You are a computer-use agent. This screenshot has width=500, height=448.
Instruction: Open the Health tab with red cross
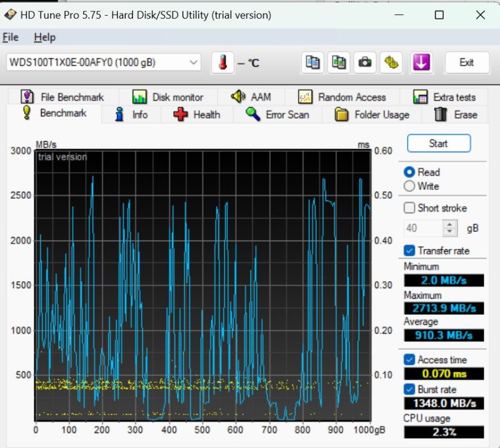[x=197, y=115]
